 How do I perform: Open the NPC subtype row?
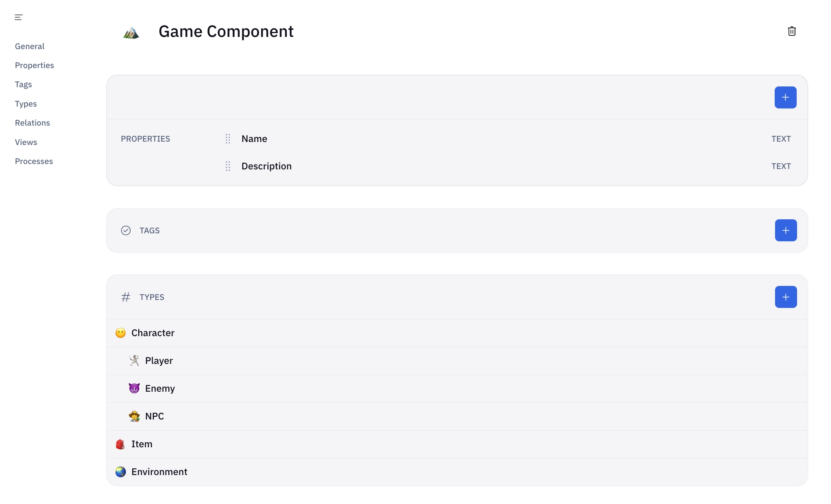point(154,416)
